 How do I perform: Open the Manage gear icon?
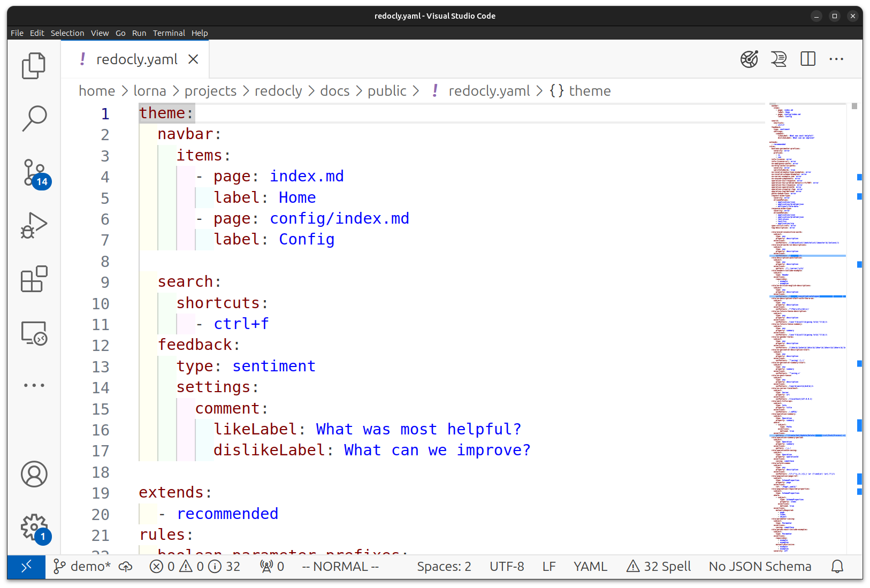point(34,527)
